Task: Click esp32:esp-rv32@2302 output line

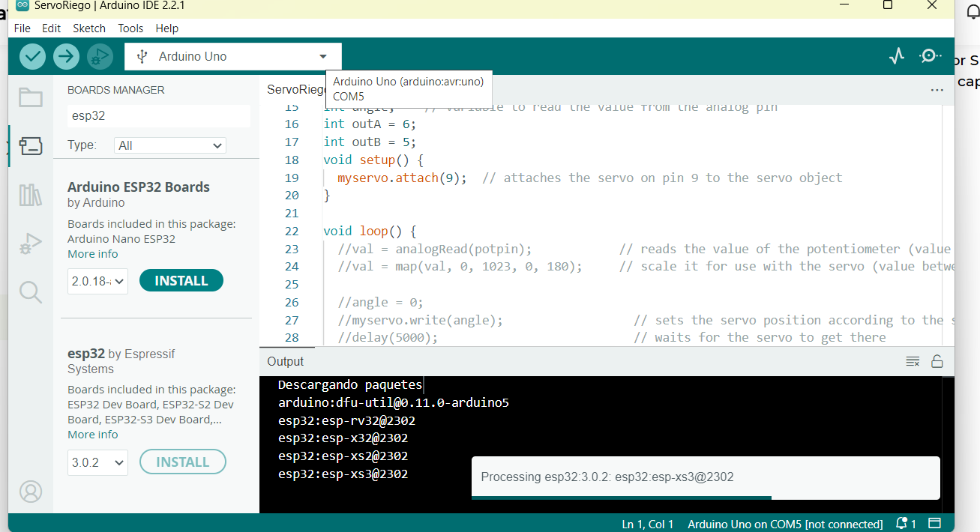Action: pos(346,421)
